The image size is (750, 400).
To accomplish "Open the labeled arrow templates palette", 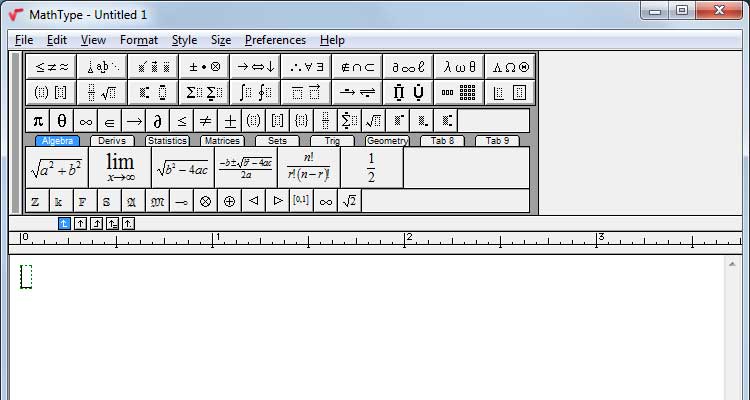I will click(x=357, y=92).
